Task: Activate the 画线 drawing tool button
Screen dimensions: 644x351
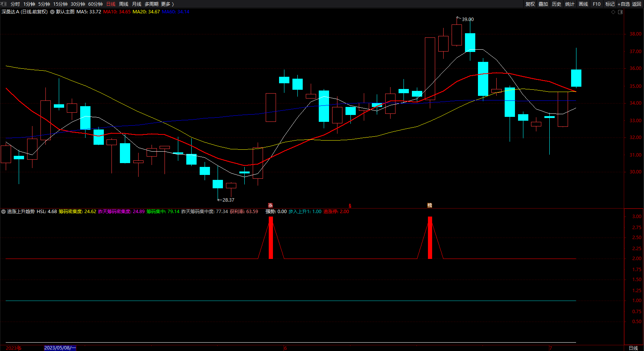Action: pos(583,4)
